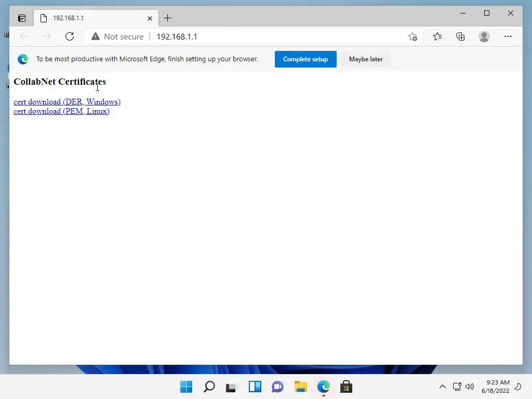Open the notification moon icon
This screenshot has width=532, height=399.
(x=518, y=387)
